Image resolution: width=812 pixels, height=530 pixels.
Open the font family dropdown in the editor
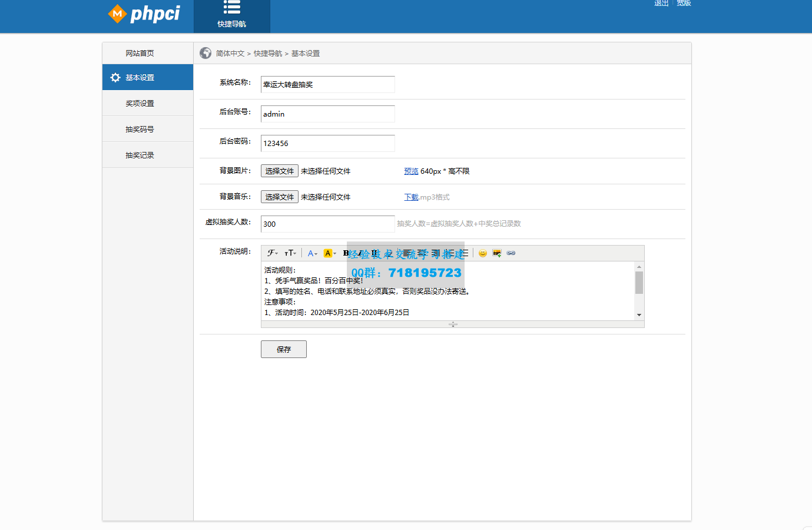pyautogui.click(x=271, y=253)
